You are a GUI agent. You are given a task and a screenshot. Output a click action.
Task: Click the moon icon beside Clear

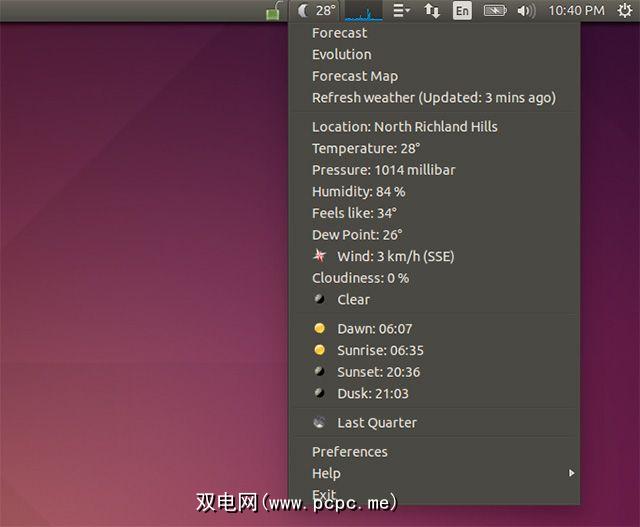pyautogui.click(x=319, y=299)
